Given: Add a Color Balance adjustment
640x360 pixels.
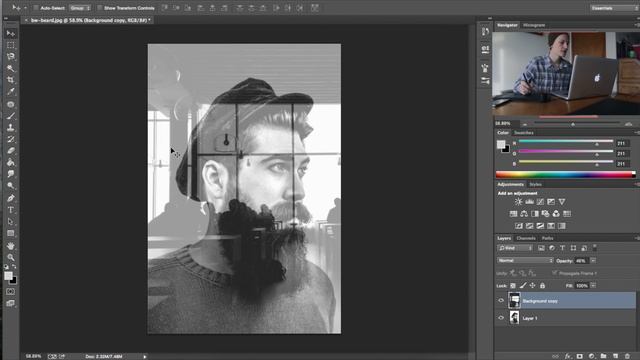Looking at the screenshot, I should click(x=524, y=213).
